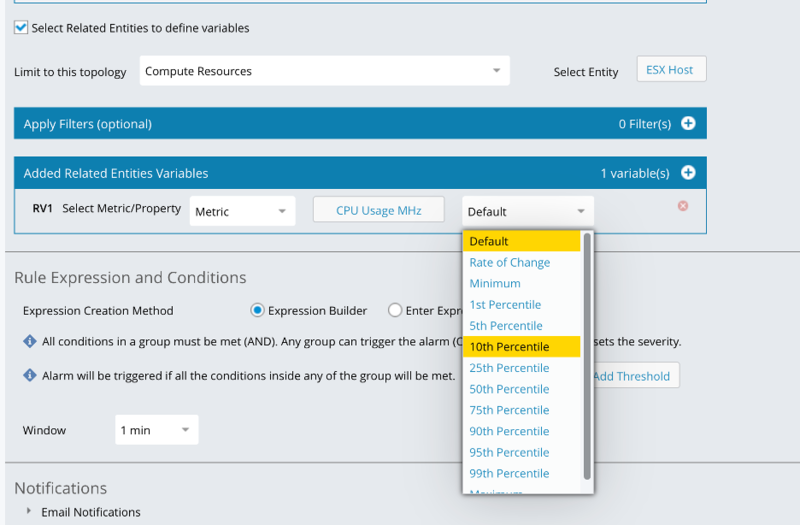Screen dimensions: 800x525
Task: Select 99th Percentile option
Action: tap(521, 473)
